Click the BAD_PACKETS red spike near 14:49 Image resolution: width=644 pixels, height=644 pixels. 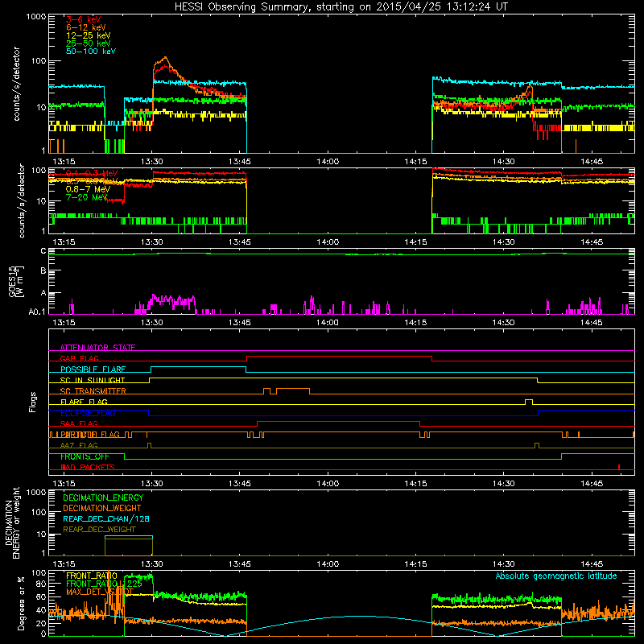pos(619,467)
